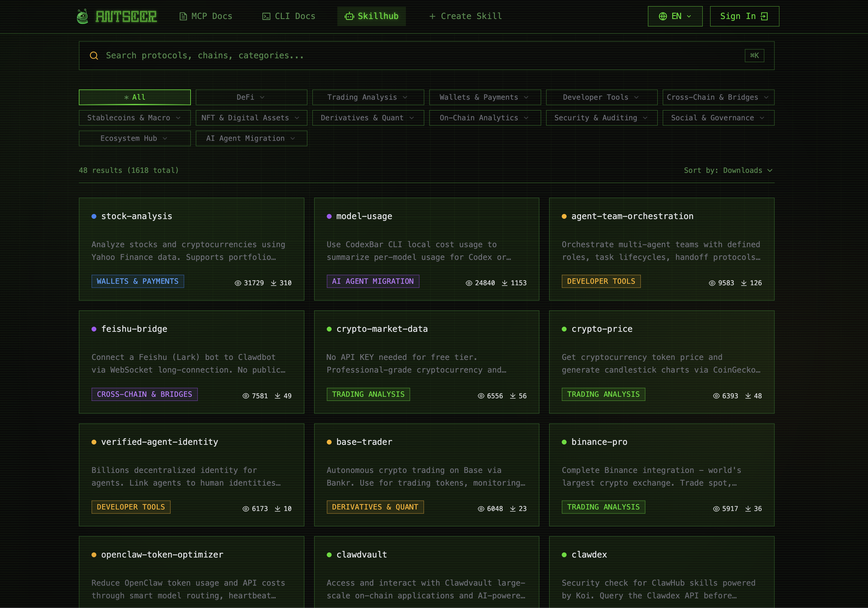Click the download icon on model-usage card
This screenshot has height=608, width=868.
505,283
